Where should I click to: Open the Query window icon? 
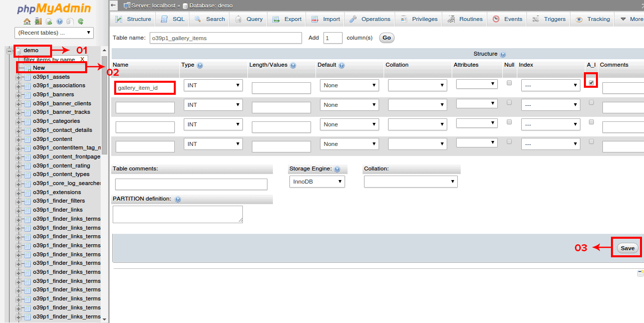click(x=49, y=22)
